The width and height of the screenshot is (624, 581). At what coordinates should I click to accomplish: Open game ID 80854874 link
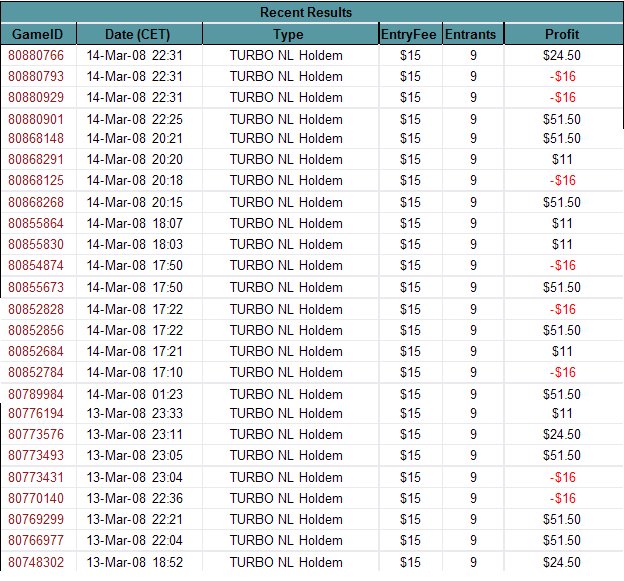36,265
